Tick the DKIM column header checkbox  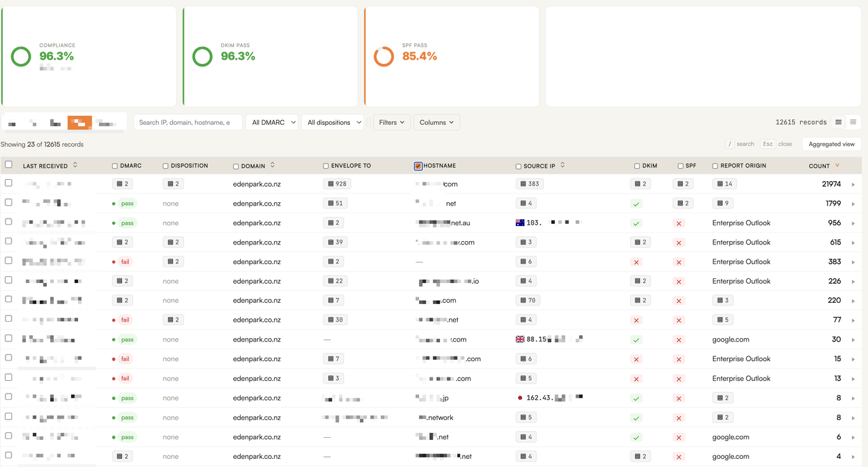pyautogui.click(x=637, y=166)
